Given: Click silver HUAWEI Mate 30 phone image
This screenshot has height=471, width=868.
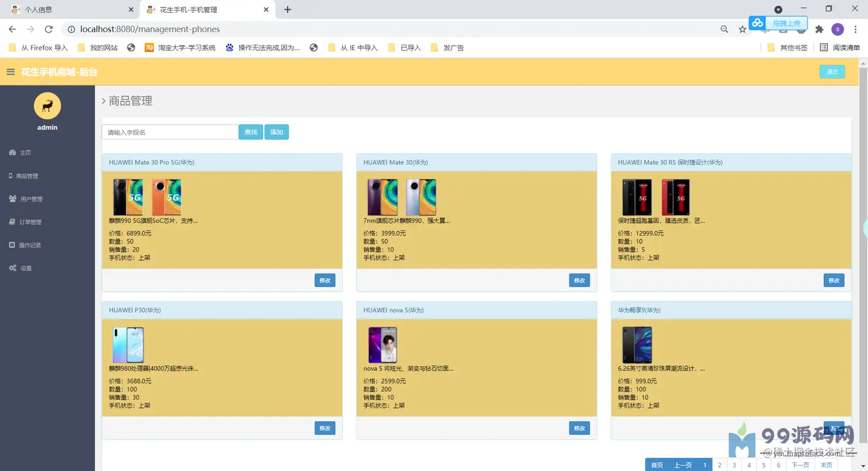Looking at the screenshot, I should (421, 197).
